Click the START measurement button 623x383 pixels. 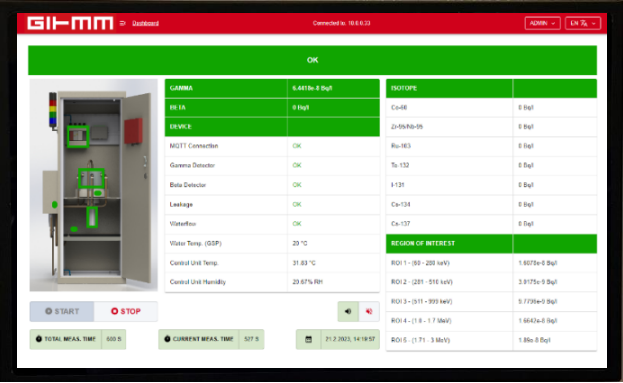[x=62, y=311]
